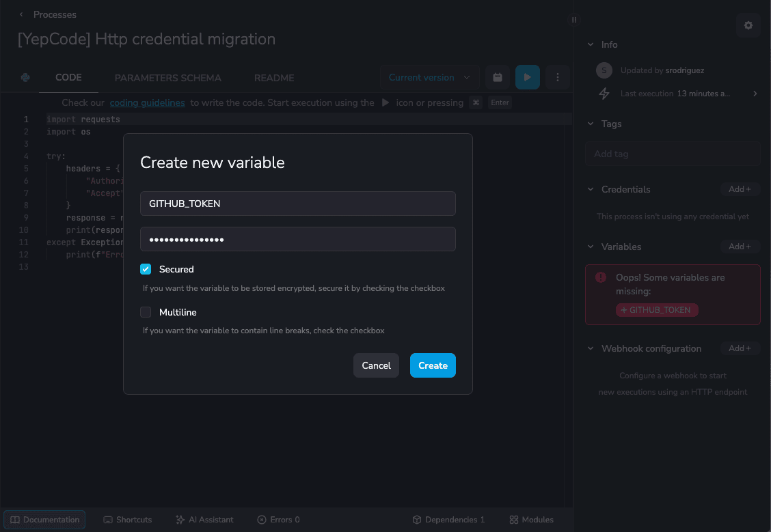Click Add + for Webhook configuration
The image size is (771, 532).
[740, 348]
